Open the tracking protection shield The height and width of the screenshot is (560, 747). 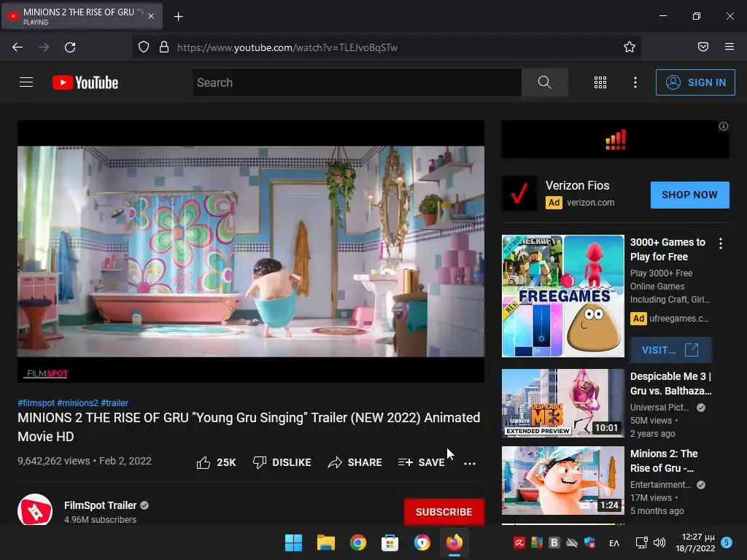click(x=144, y=47)
